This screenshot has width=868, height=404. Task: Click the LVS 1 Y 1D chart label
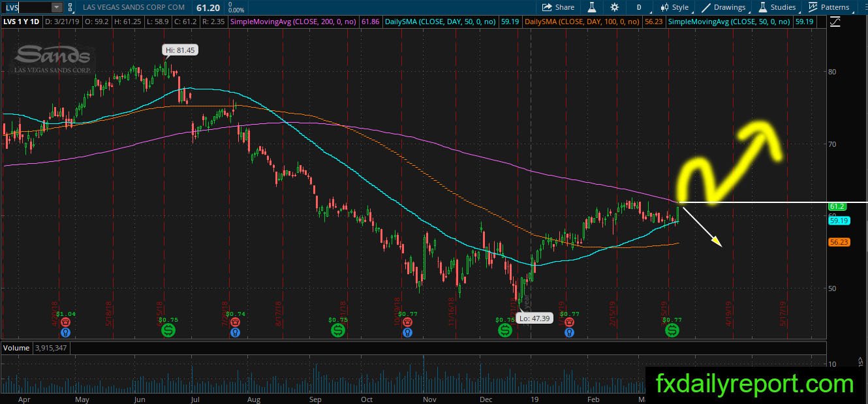(22, 22)
